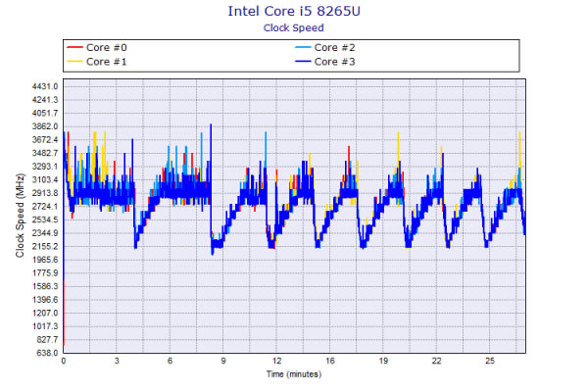Image resolution: width=588 pixels, height=392 pixels.
Task: Click the 3293.1 y-axis value
Action: click(45, 167)
